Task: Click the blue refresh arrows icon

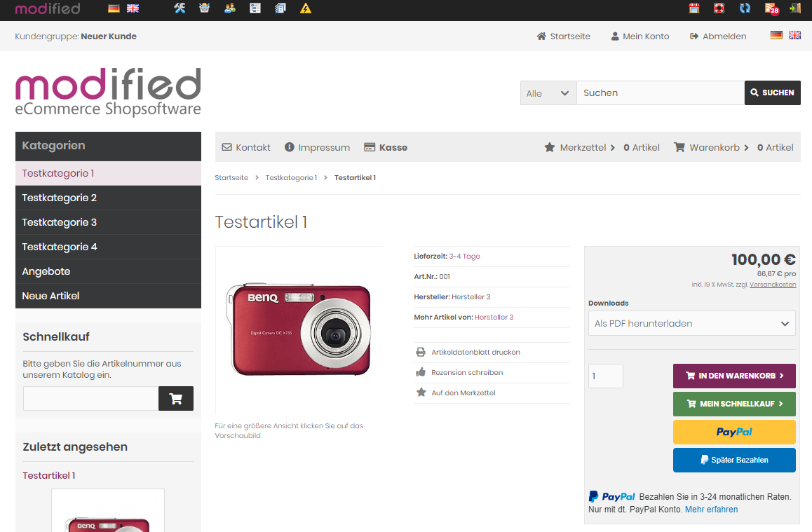Action: point(745,8)
